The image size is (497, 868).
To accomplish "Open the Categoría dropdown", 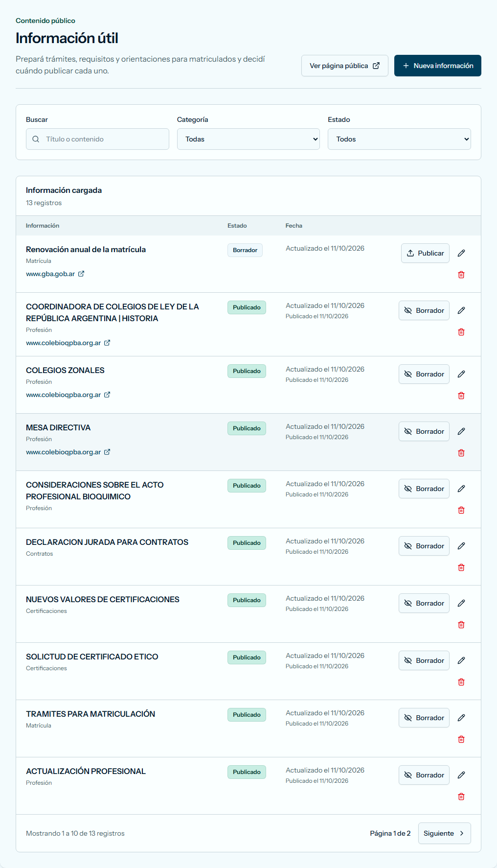I will click(x=248, y=139).
